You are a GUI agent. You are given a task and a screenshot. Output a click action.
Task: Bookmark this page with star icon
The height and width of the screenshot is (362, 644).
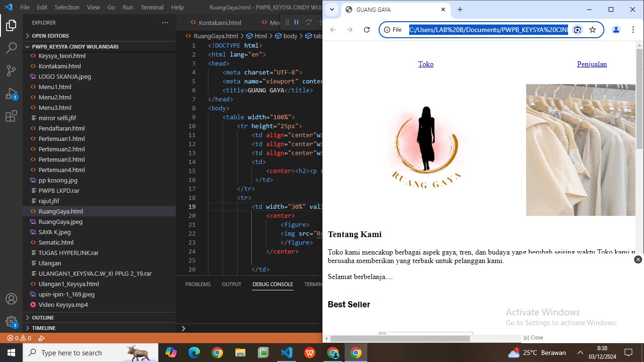coord(593,30)
